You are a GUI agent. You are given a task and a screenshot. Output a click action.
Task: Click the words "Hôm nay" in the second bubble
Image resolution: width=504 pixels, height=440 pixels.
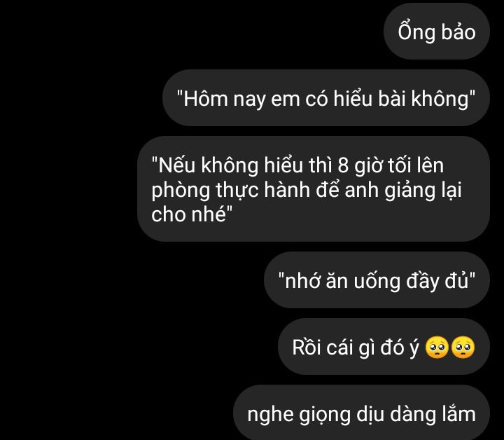pyautogui.click(x=206, y=99)
